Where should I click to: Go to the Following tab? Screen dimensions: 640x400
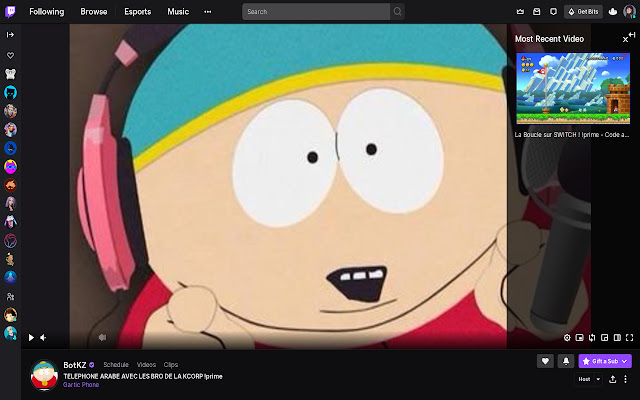tap(47, 11)
